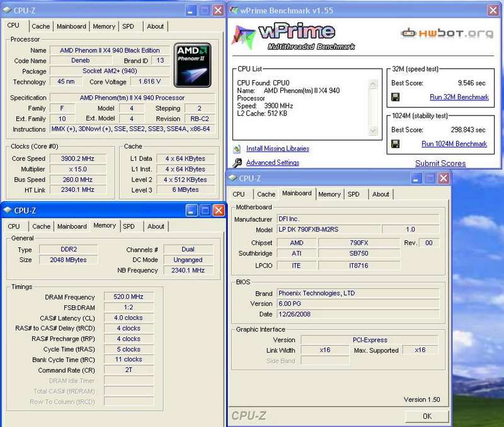Click the 1024M Best Score 298.843 sec

[468, 130]
